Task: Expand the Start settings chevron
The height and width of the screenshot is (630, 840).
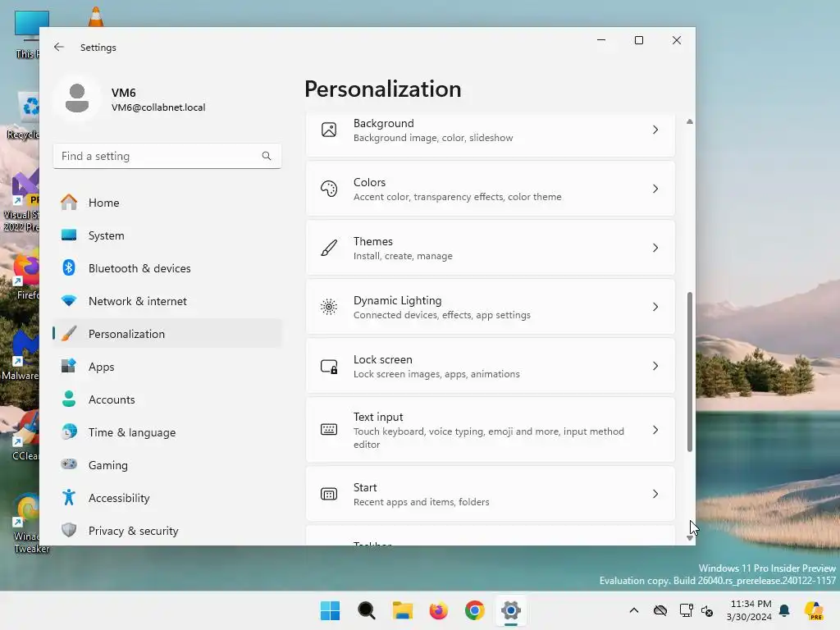Action: tap(655, 494)
